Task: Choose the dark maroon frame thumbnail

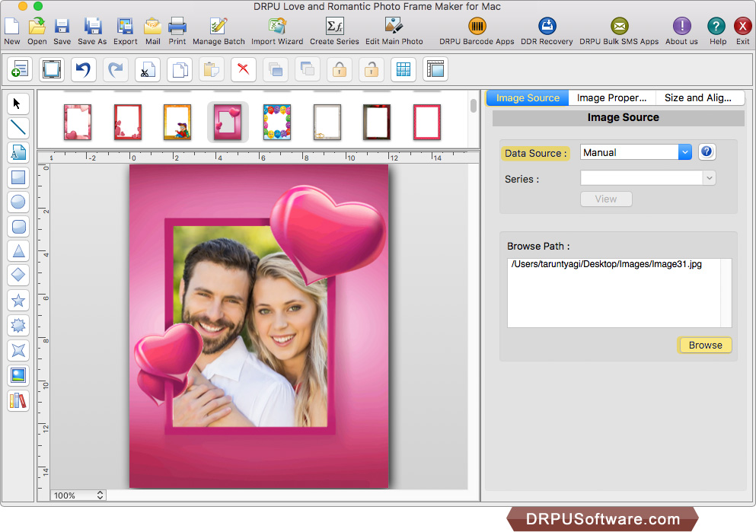Action: click(x=377, y=122)
